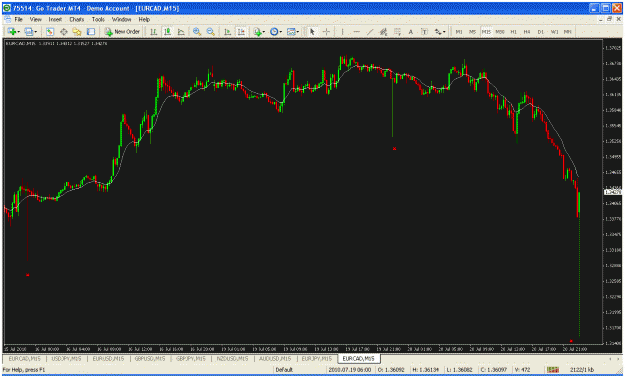Click the C: 1.36097 close value

tap(494, 370)
